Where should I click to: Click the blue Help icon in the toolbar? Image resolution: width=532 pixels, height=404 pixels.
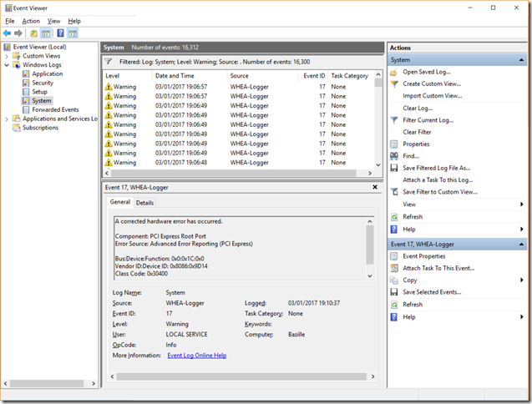point(60,33)
